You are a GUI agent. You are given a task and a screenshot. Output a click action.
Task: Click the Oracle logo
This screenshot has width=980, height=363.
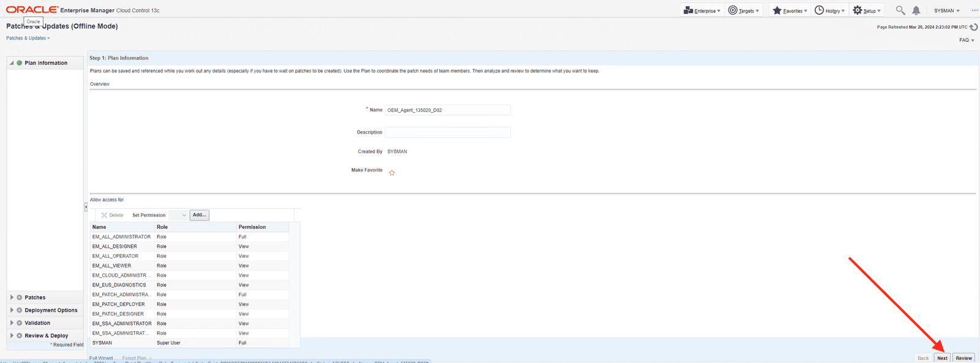[x=32, y=10]
